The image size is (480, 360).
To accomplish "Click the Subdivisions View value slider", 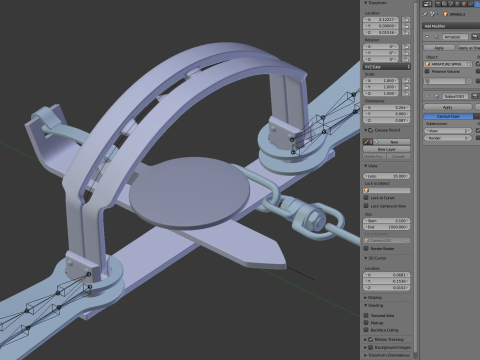I will 448,131.
